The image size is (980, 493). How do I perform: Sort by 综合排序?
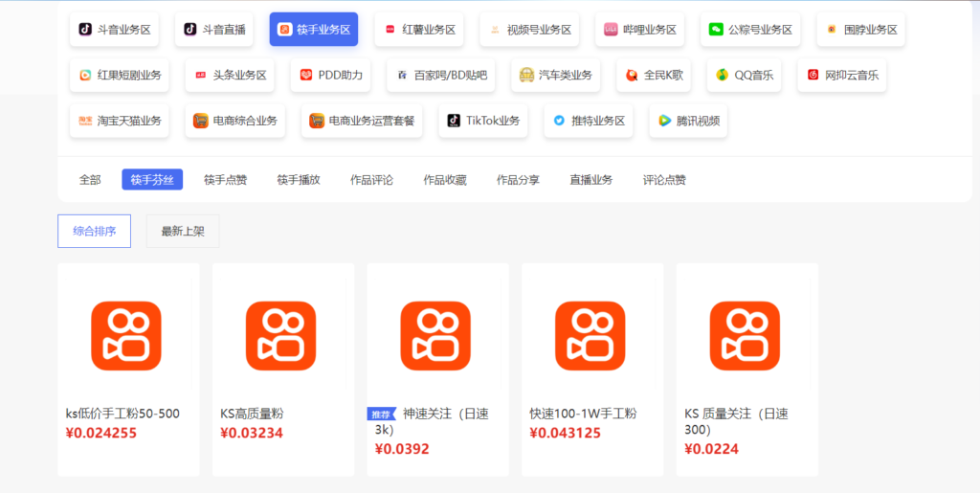coord(95,232)
